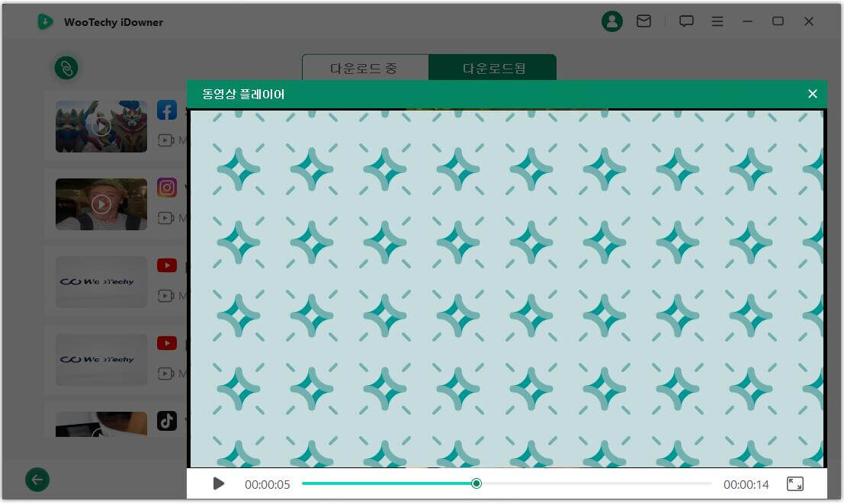
Task: Switch to the 다운로드 중 tab
Action: coord(366,68)
